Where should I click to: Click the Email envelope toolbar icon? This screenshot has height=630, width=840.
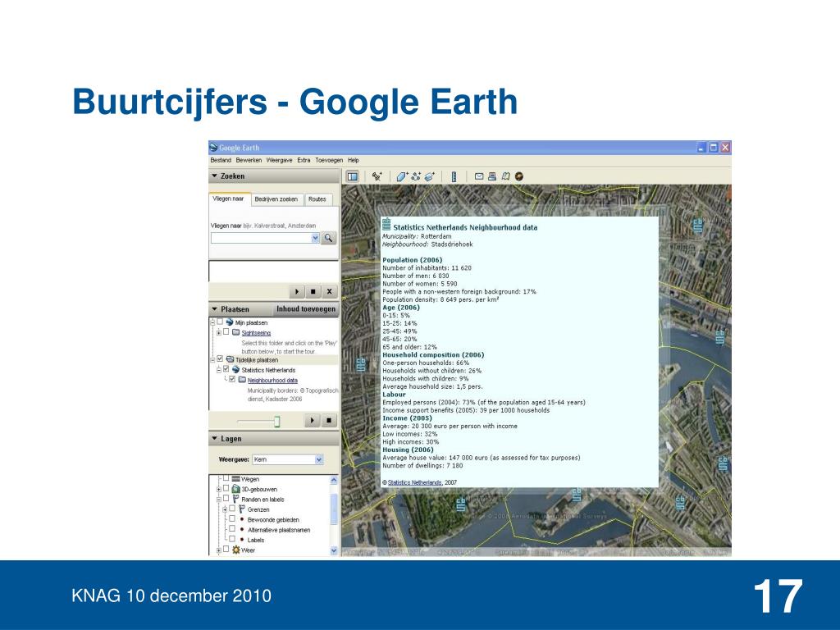pos(479,176)
